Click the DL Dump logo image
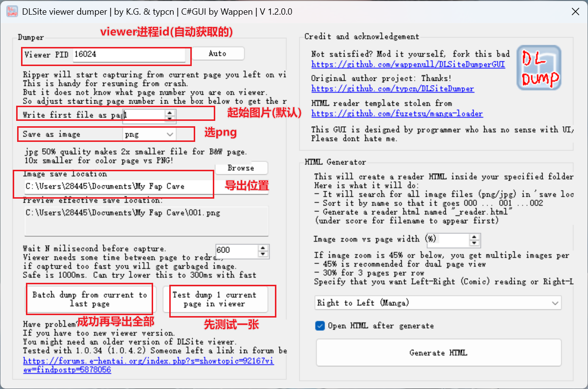Viewport: 588px width, 389px height. [539, 68]
